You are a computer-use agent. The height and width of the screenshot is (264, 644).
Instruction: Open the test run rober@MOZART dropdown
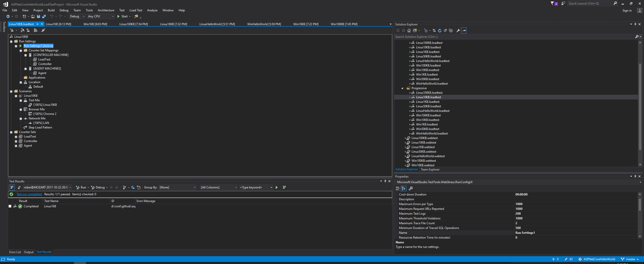(x=47, y=187)
